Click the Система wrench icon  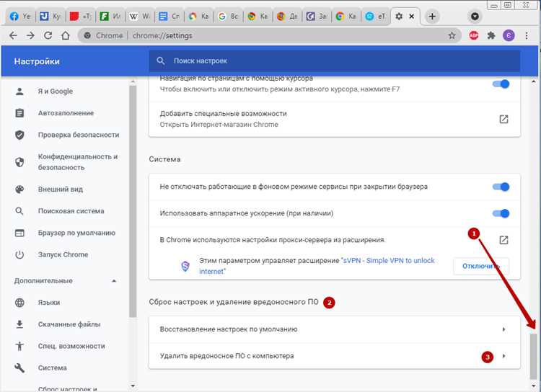pyautogui.click(x=19, y=368)
